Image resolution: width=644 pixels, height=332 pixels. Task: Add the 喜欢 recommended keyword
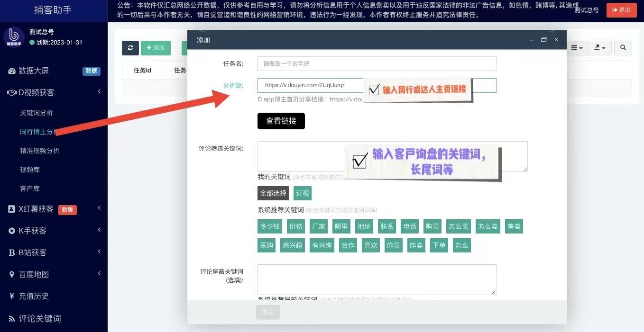(x=371, y=245)
